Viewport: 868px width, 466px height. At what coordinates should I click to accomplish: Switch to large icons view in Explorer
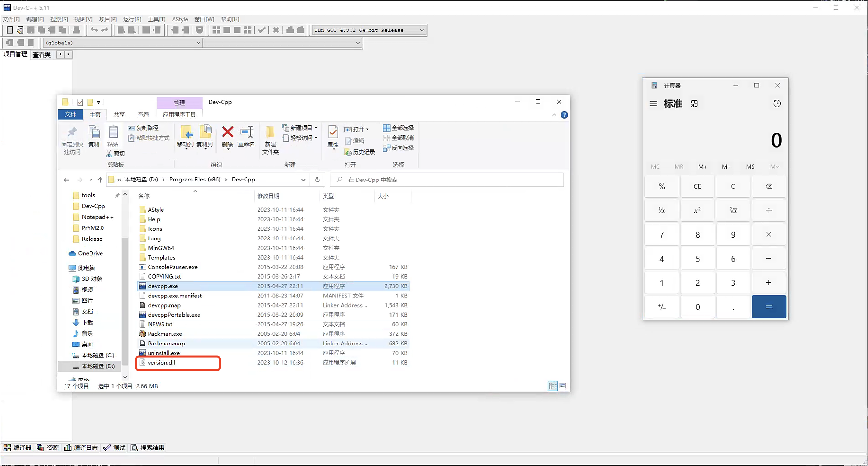click(562, 386)
